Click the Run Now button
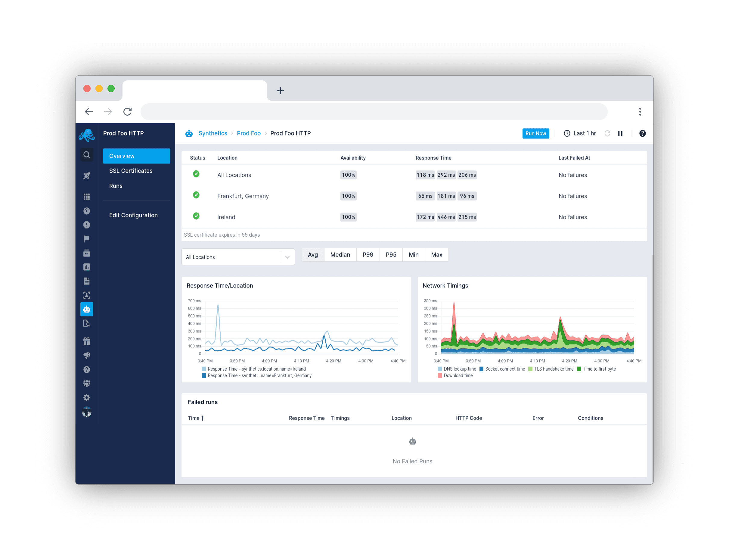Viewport: 729px width, 560px height. coord(535,133)
